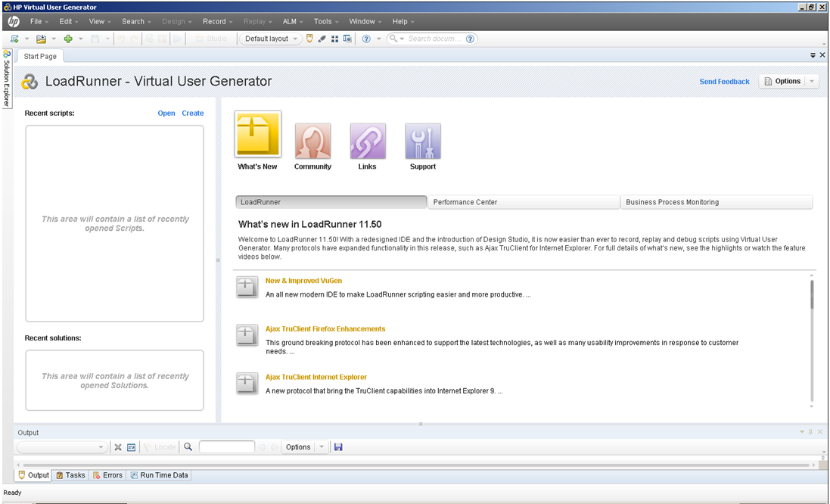Toggle word wrap icon in Output toolbar
The image size is (830, 504).
click(x=132, y=447)
